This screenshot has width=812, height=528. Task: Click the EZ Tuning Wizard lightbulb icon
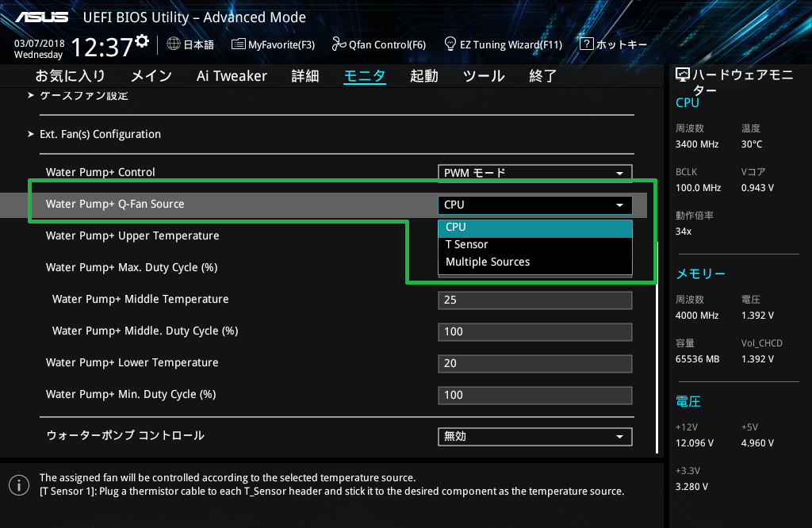pyautogui.click(x=450, y=44)
